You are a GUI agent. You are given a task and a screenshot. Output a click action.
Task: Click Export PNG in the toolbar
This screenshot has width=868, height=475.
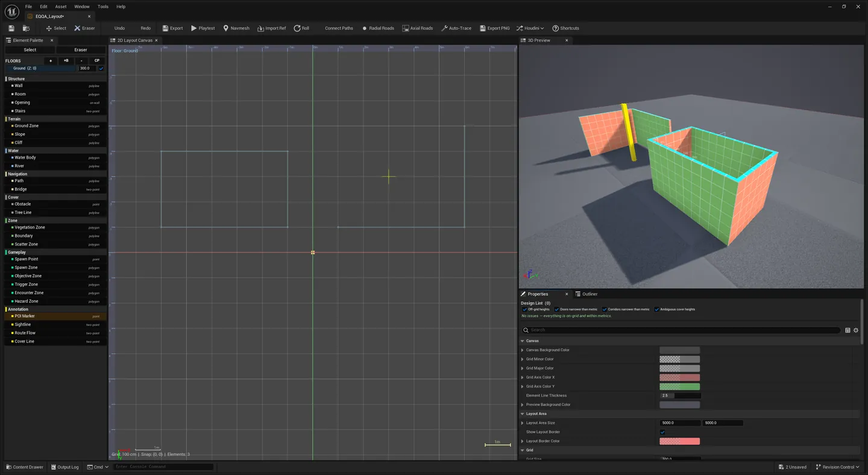494,28
